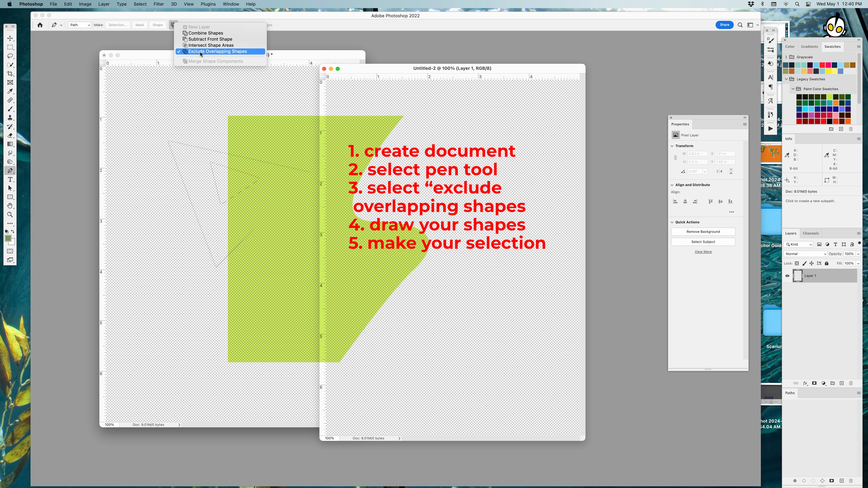Viewport: 868px width, 488px height.
Task: Switch to the Channels tab
Action: 810,233
